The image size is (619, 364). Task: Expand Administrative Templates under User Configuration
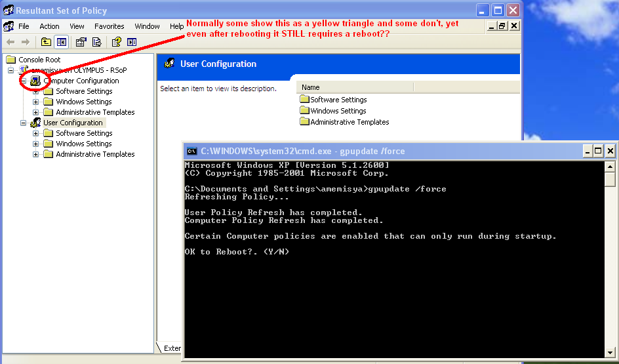tap(35, 154)
